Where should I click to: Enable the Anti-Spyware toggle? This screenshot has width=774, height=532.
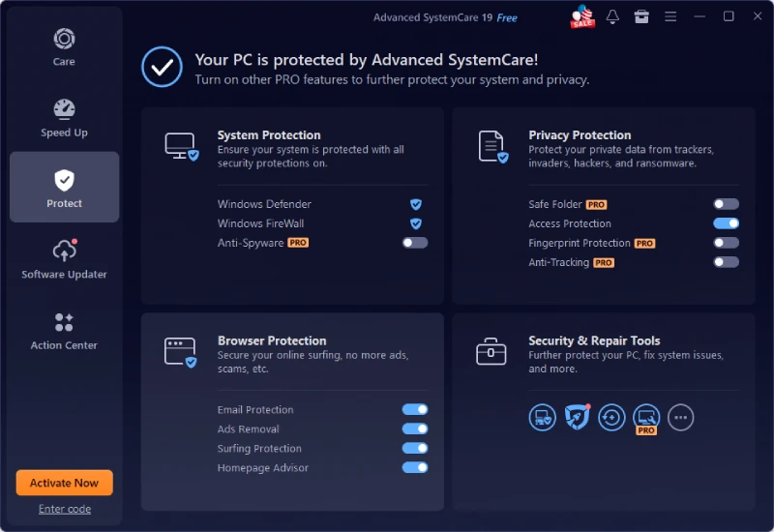click(x=415, y=243)
